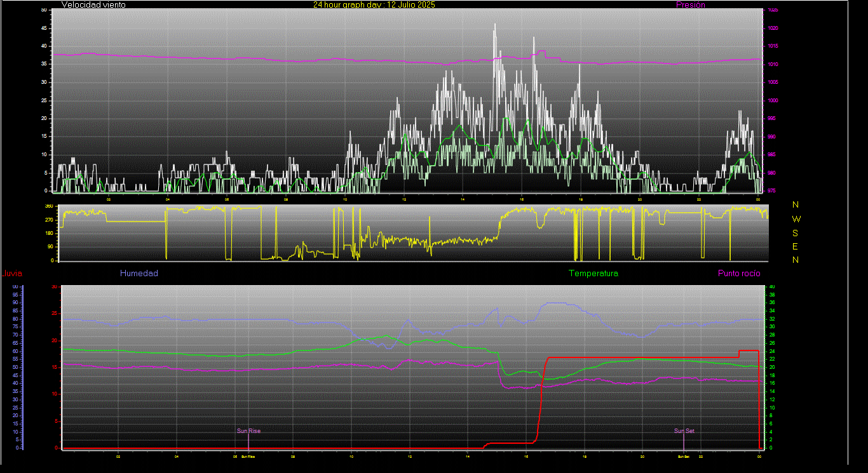Click the magenta 'Presión' label
868x473 pixels.
click(x=691, y=4)
